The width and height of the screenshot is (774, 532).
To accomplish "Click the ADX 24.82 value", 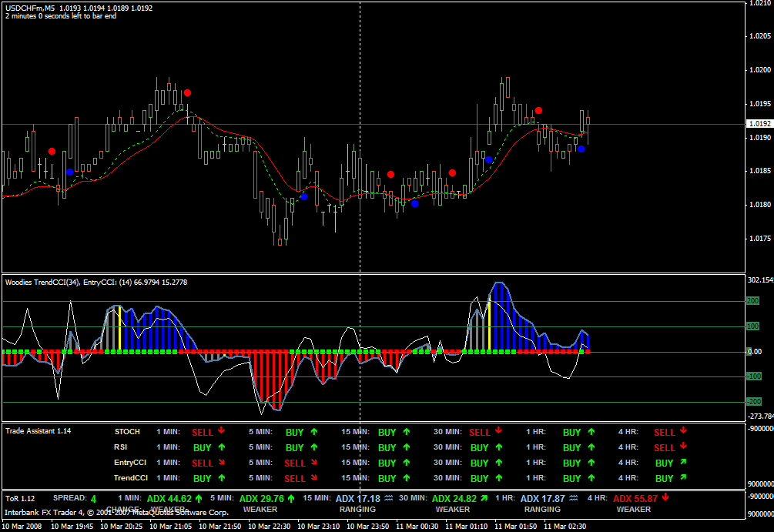I will coord(454,499).
